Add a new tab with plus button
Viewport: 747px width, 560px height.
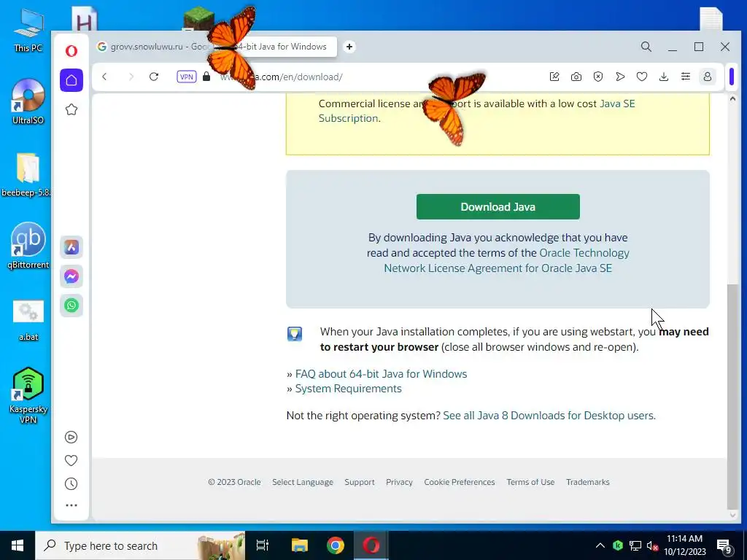349,47
